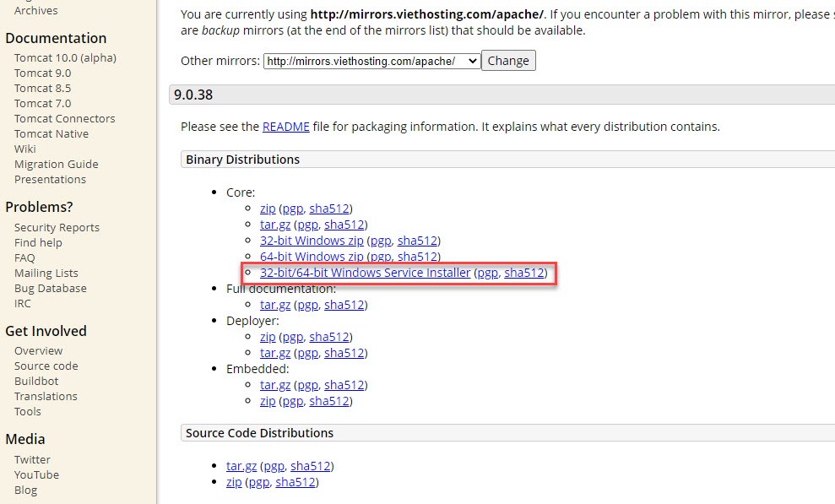Open Source code page
Viewport: 835px width, 504px height.
[46, 366]
